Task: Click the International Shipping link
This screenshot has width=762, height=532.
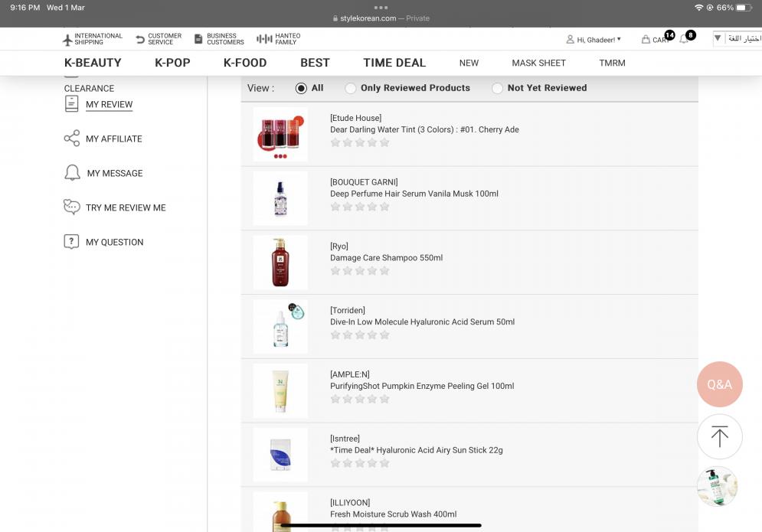Action: tap(92, 39)
